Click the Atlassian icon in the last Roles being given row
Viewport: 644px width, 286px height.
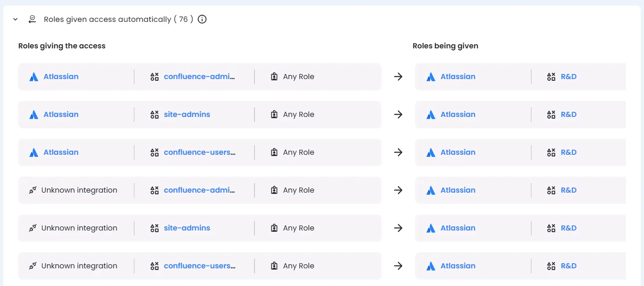pyautogui.click(x=431, y=266)
